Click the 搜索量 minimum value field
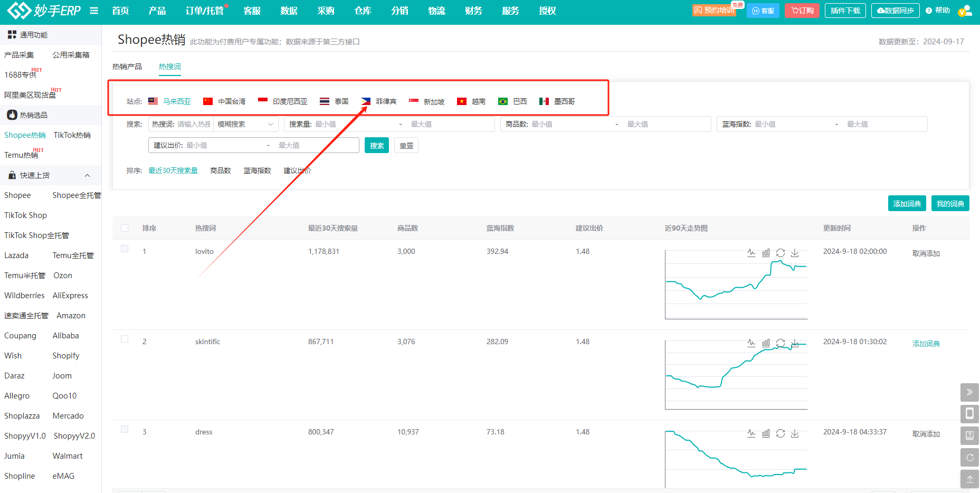Image resolution: width=980 pixels, height=493 pixels. 354,124
